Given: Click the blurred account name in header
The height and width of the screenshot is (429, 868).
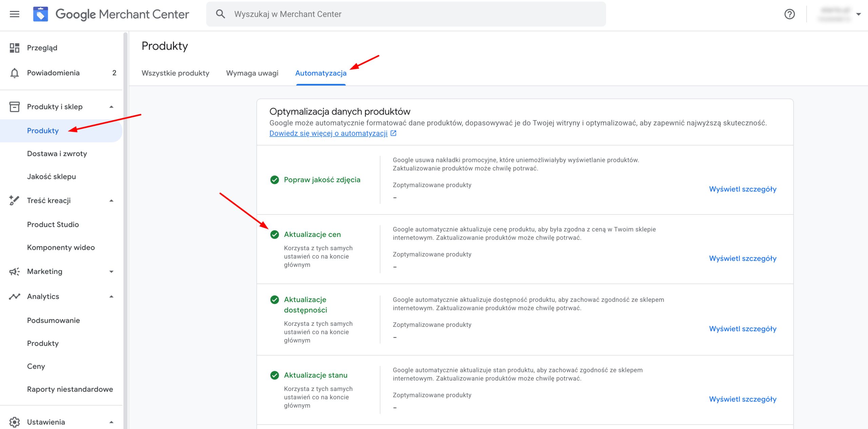Looking at the screenshot, I should click(x=835, y=14).
